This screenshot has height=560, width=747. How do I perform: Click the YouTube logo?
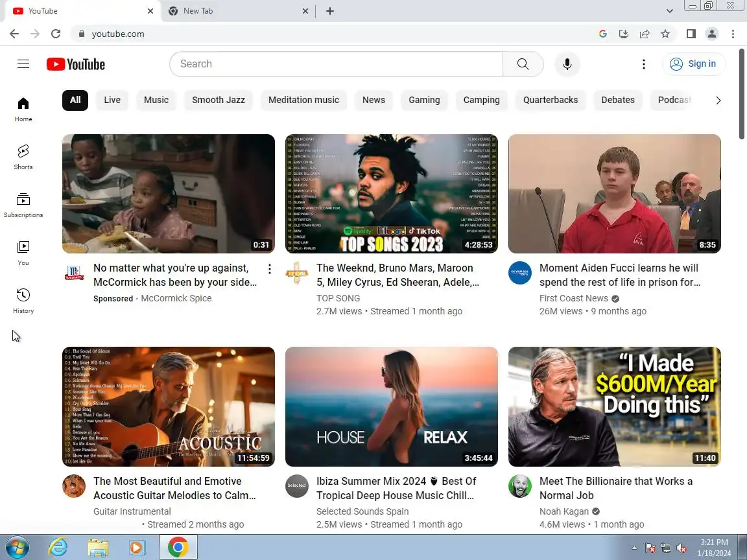coord(76,64)
